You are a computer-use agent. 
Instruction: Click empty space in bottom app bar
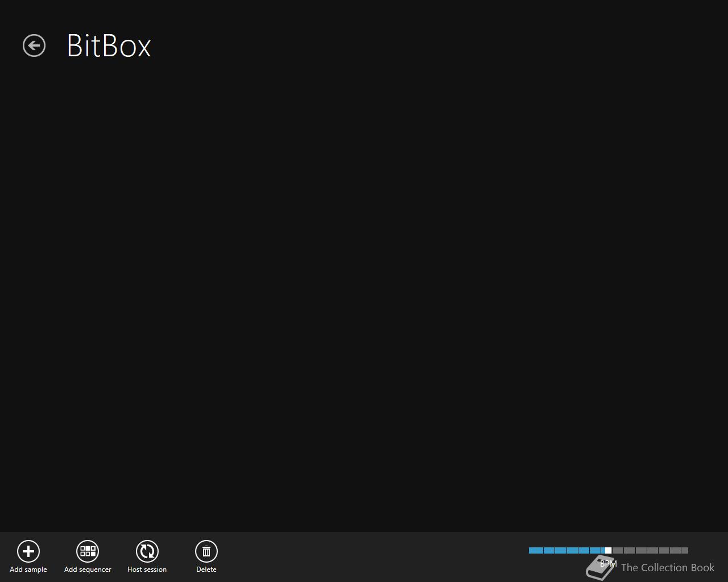tap(370, 557)
